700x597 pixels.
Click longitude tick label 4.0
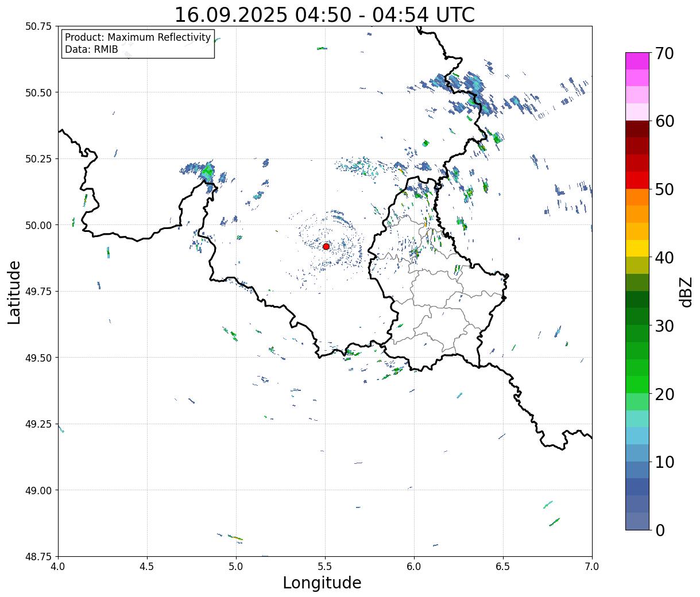[58, 567]
